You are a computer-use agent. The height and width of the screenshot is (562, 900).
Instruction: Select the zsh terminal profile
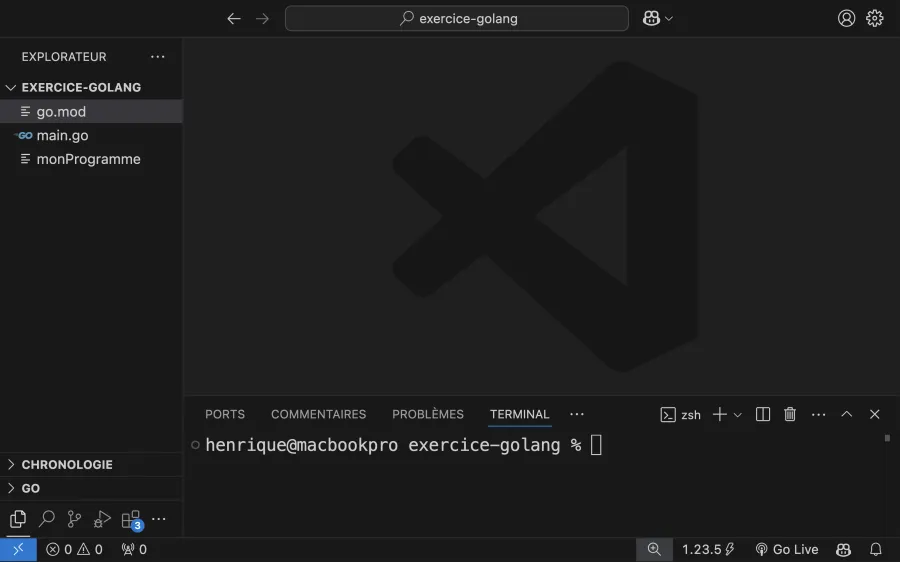[x=681, y=414]
